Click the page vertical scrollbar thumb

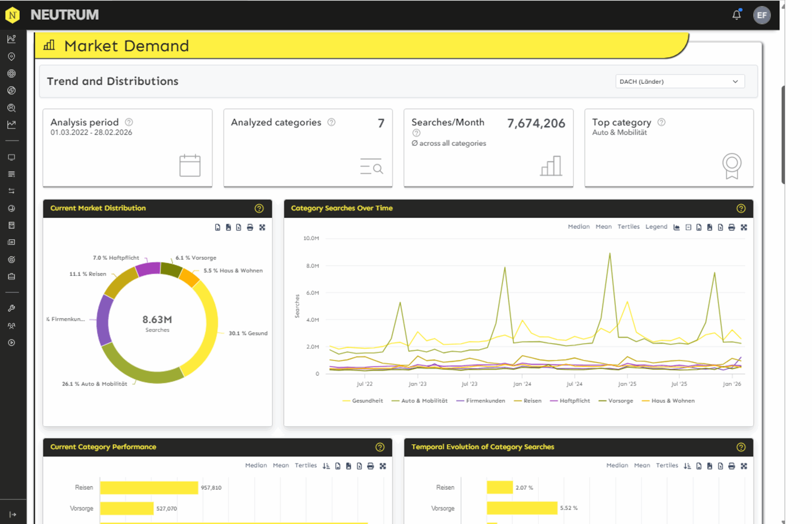783,134
